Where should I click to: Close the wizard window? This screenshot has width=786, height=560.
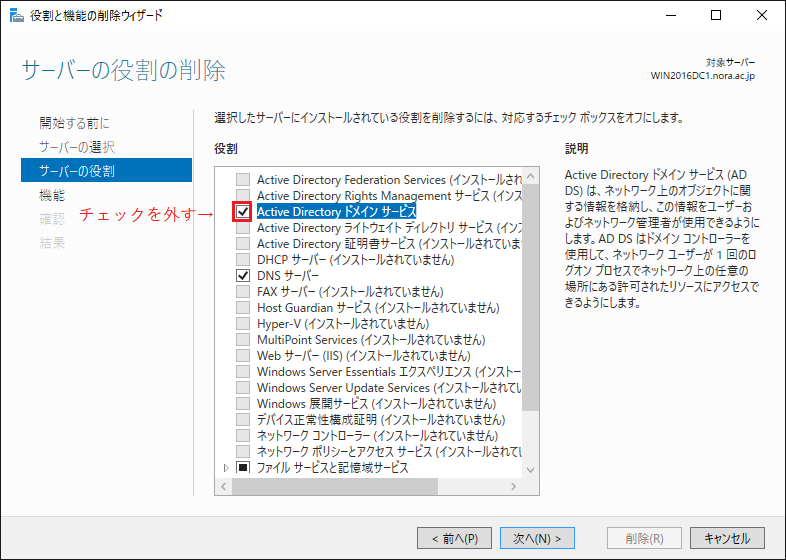pos(762,16)
